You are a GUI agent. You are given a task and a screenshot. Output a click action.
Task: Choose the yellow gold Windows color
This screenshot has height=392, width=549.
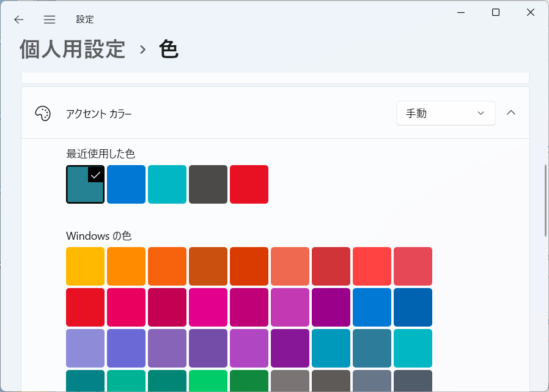(85, 266)
